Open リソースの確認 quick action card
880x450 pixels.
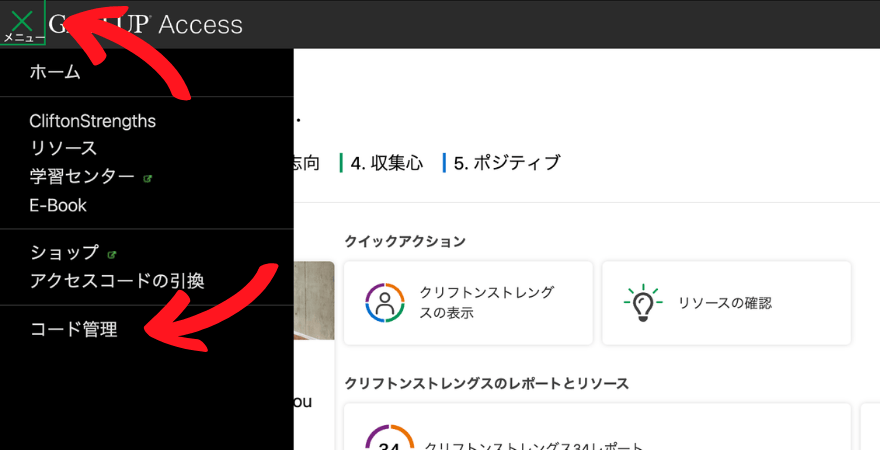coord(727,303)
